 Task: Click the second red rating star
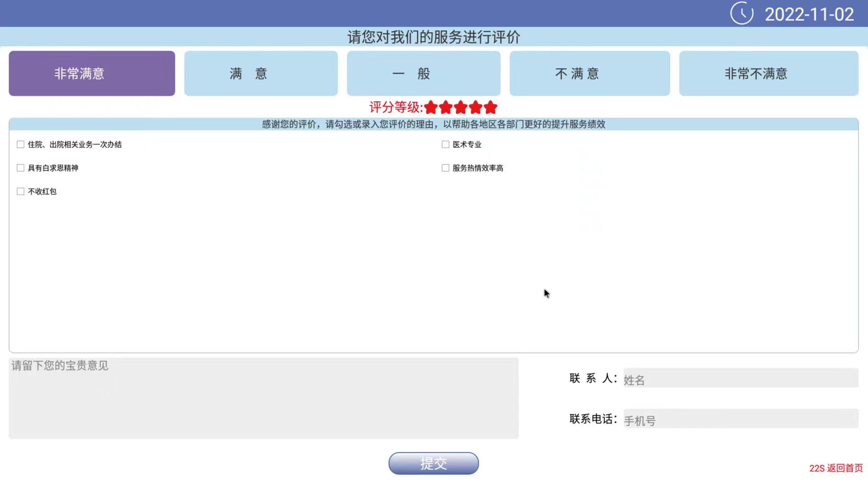[446, 108]
